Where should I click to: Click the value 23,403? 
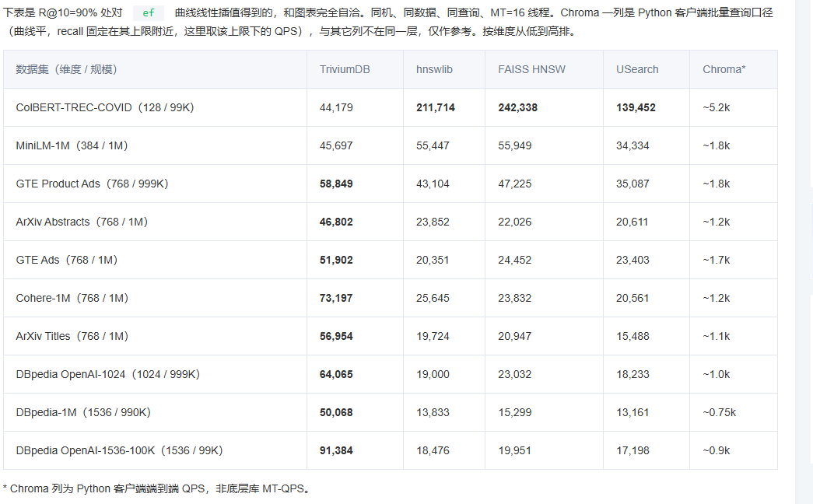(x=633, y=260)
